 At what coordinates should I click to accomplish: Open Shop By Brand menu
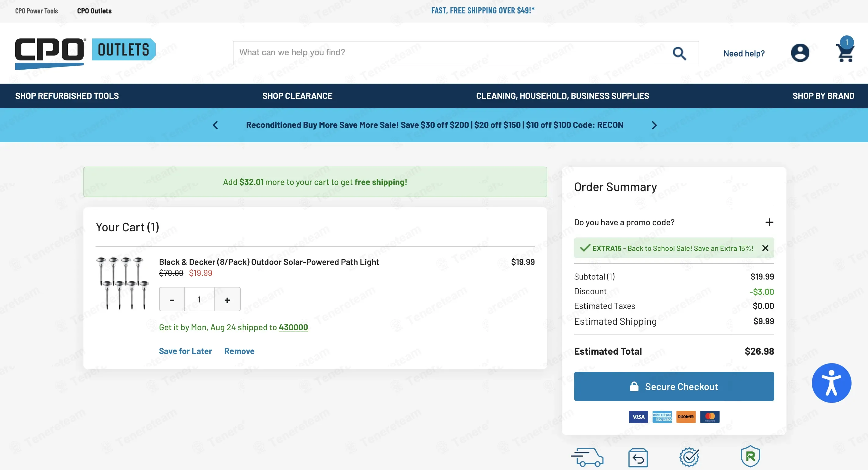[x=823, y=96]
